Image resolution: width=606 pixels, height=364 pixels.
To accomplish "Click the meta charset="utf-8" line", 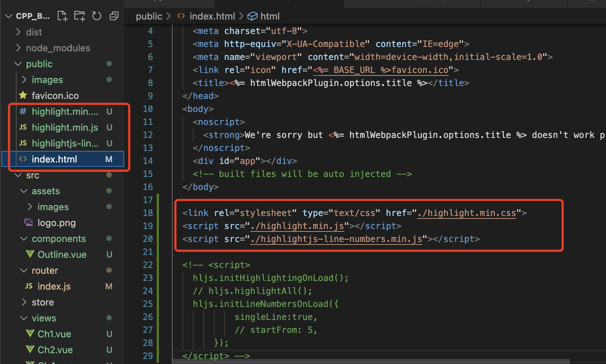I will click(250, 31).
